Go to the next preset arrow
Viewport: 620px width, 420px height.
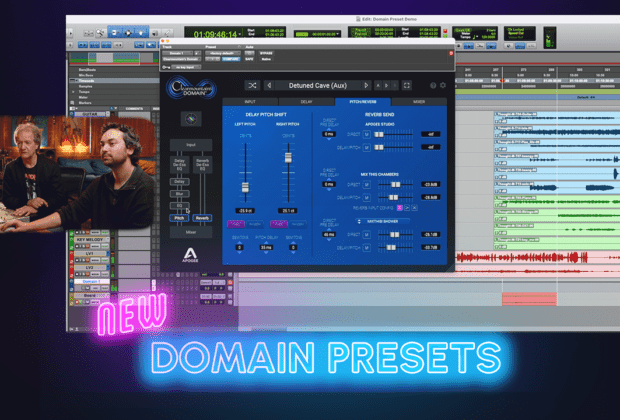pyautogui.click(x=366, y=85)
